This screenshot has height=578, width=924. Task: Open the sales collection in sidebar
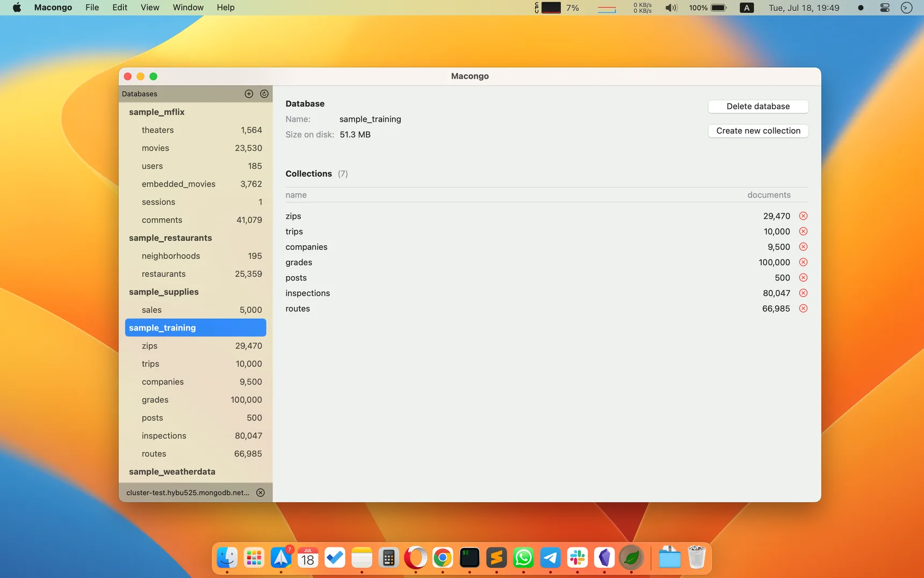[x=196, y=310]
